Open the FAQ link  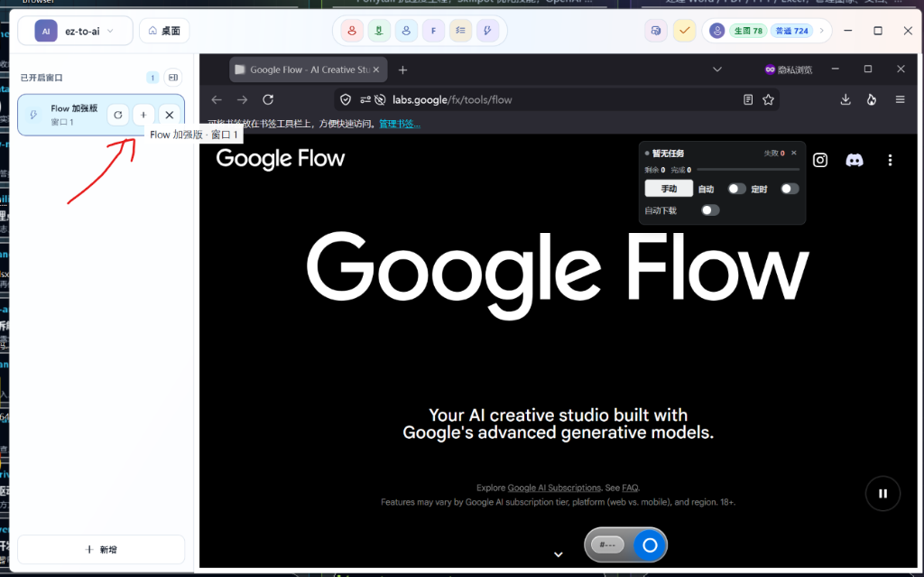tap(630, 488)
